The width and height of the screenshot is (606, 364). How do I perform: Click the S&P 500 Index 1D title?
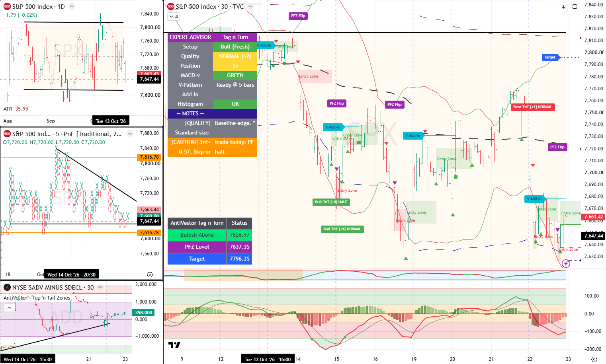pyautogui.click(x=38, y=6)
